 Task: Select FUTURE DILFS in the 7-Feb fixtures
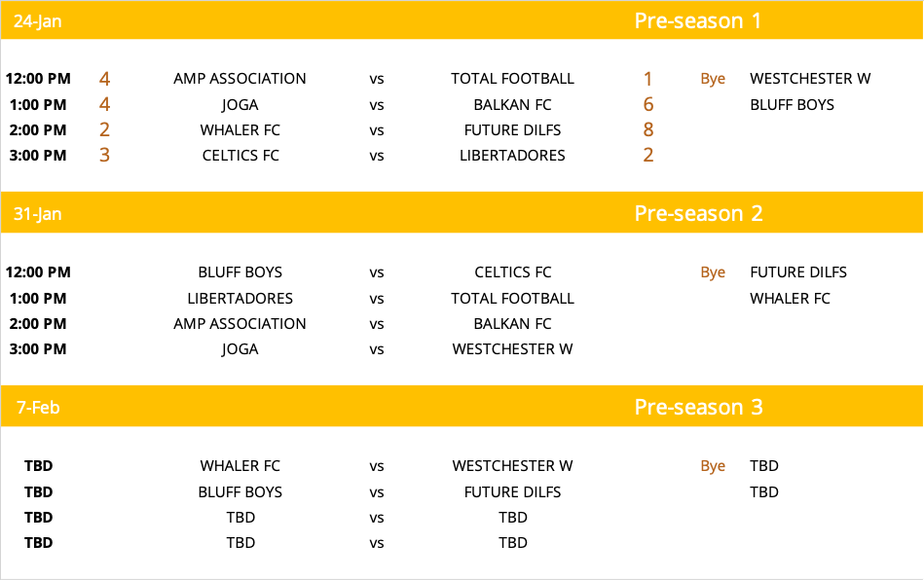coord(512,491)
